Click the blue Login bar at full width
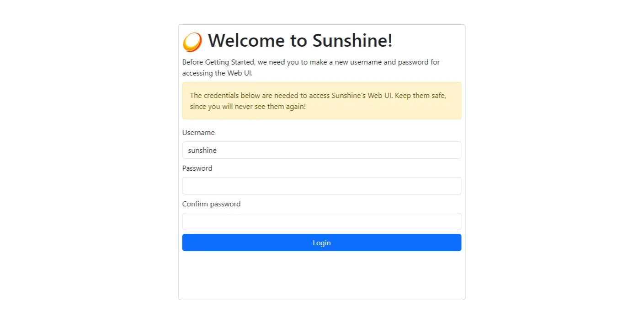Image resolution: width=644 pixels, height=324 pixels. coord(321,243)
